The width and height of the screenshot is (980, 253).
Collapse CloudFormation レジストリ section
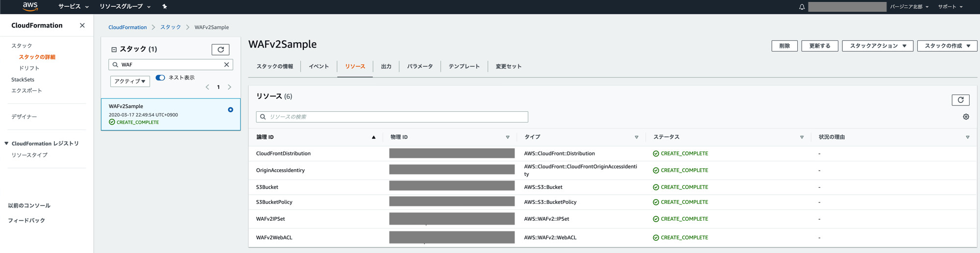pos(6,144)
